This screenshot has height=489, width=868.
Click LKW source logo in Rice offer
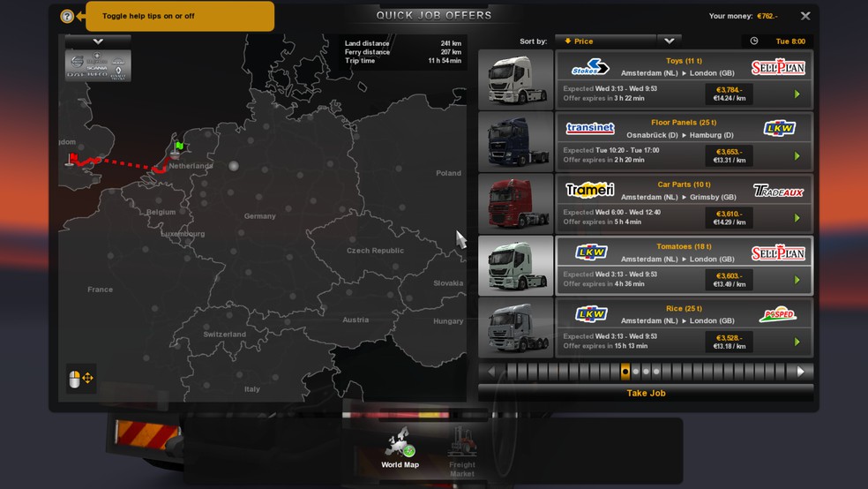591,314
